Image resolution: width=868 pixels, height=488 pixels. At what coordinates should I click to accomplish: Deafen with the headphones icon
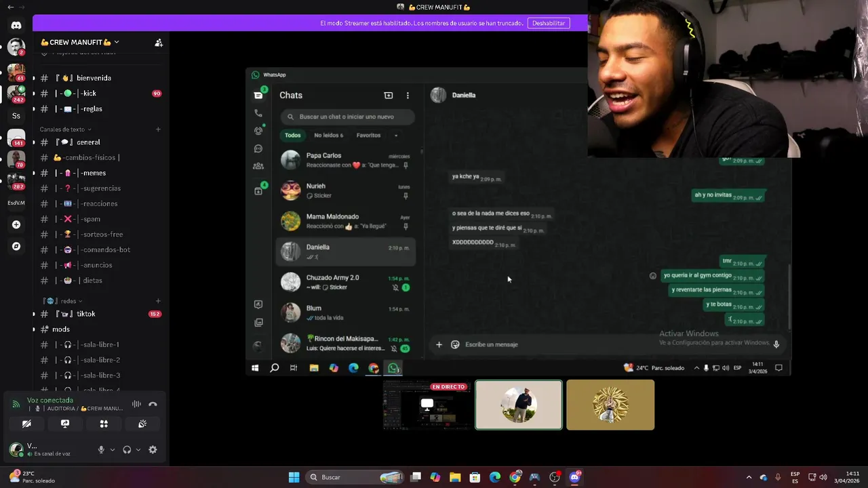127,449
